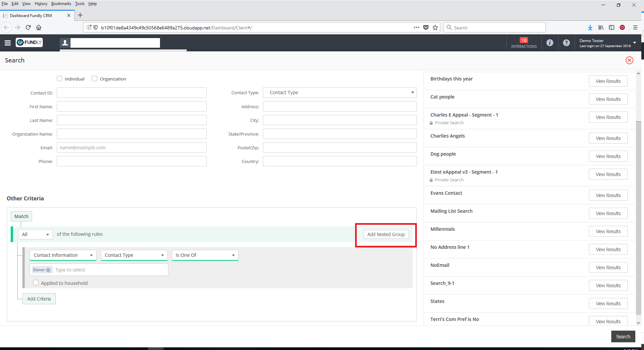The width and height of the screenshot is (644, 350).
Task: Open the Bookmarks menu
Action: pyautogui.click(x=61, y=4)
